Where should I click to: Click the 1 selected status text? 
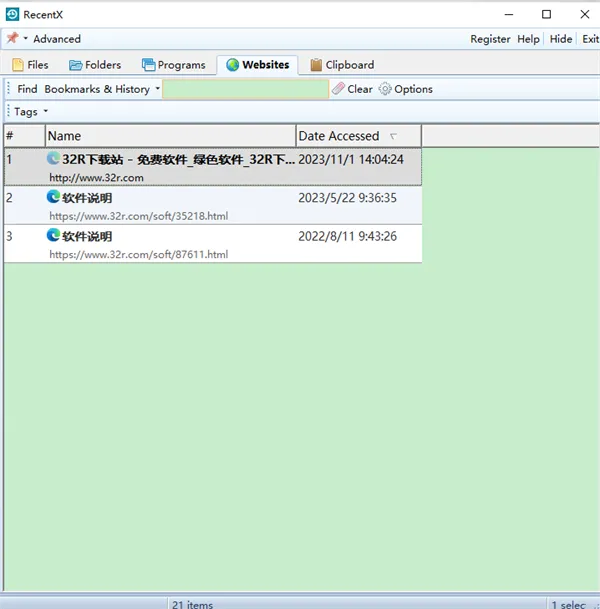pos(569,604)
